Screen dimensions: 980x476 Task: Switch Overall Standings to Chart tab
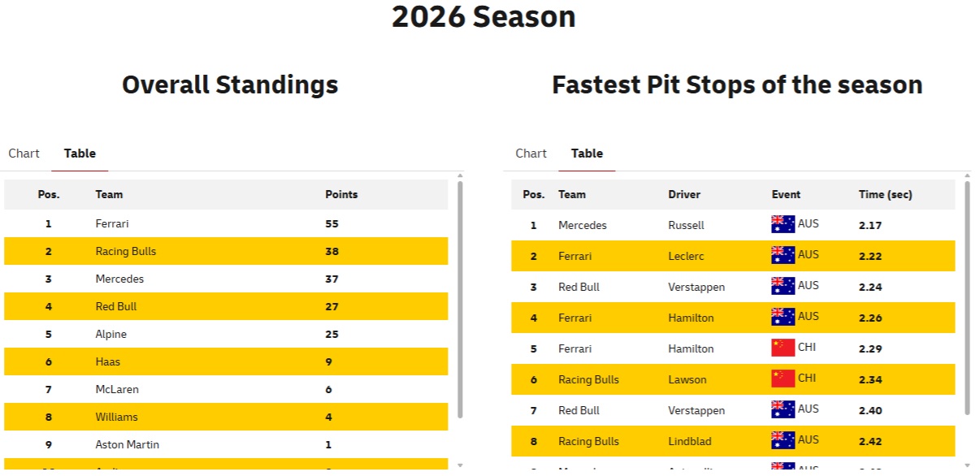point(24,154)
